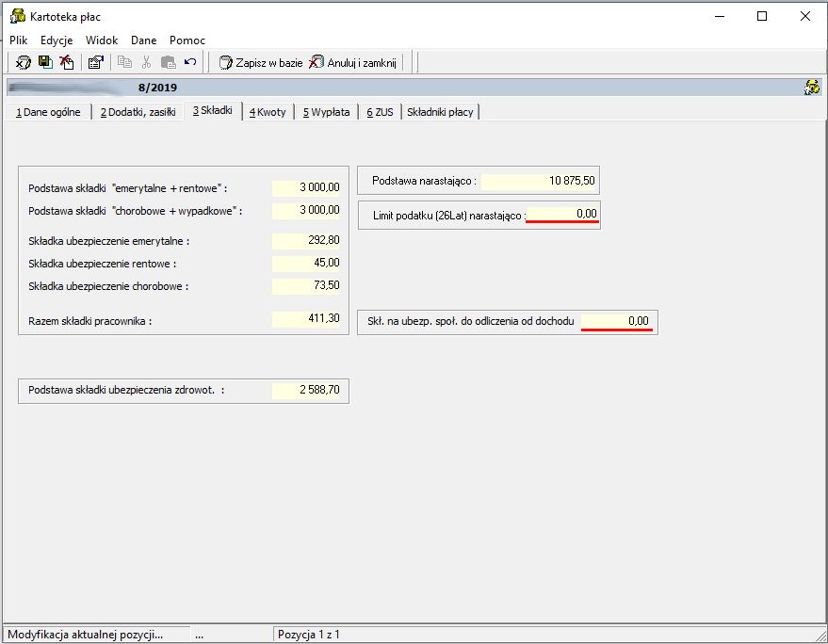Open the properties form toolbar icon
The image size is (828, 644).
pos(95,62)
